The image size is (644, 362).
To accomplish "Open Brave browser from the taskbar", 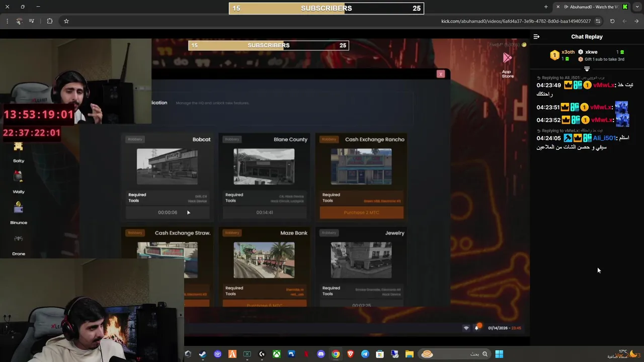I will coord(351,354).
